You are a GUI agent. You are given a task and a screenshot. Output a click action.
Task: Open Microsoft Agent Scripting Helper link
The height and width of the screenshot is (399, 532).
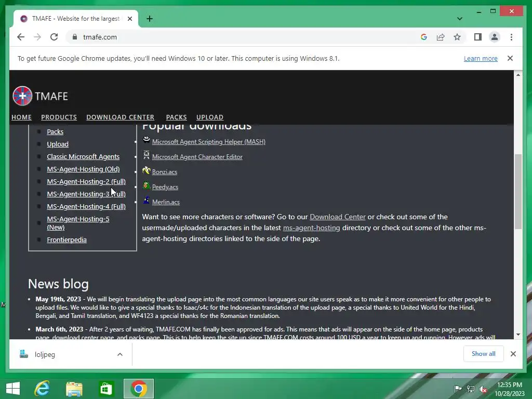pos(209,142)
